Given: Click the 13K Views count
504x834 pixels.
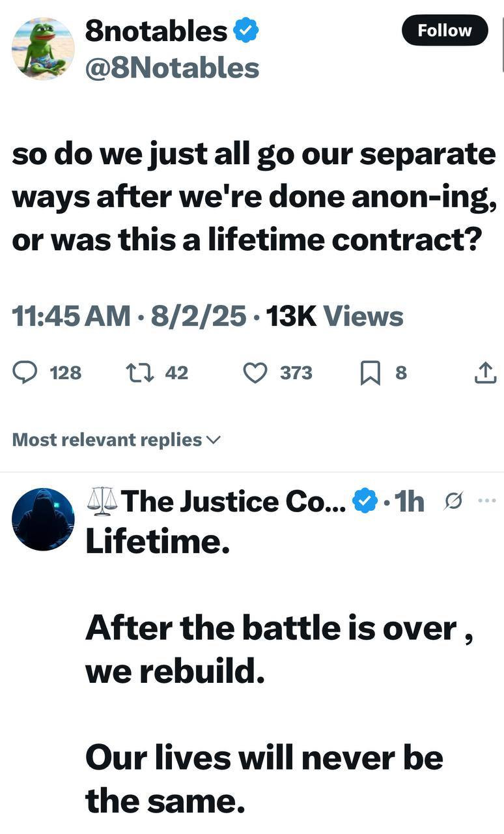Looking at the screenshot, I should [x=335, y=317].
